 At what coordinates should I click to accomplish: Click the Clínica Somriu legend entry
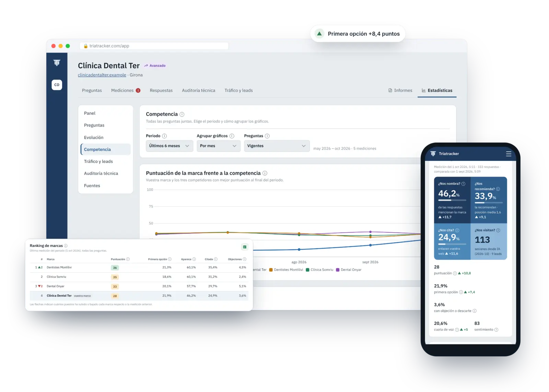point(319,270)
